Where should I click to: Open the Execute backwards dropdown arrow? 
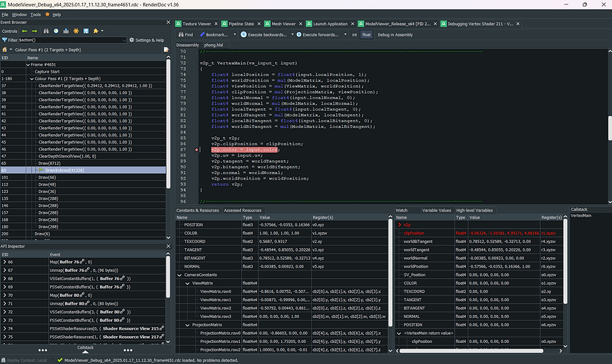click(292, 34)
